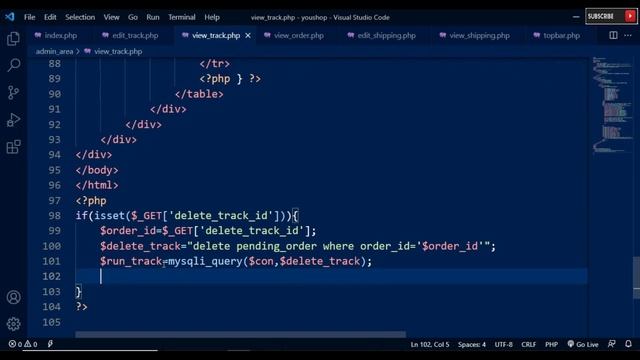Click line number 98 in gutter
The width and height of the screenshot is (640, 360).
55,216
